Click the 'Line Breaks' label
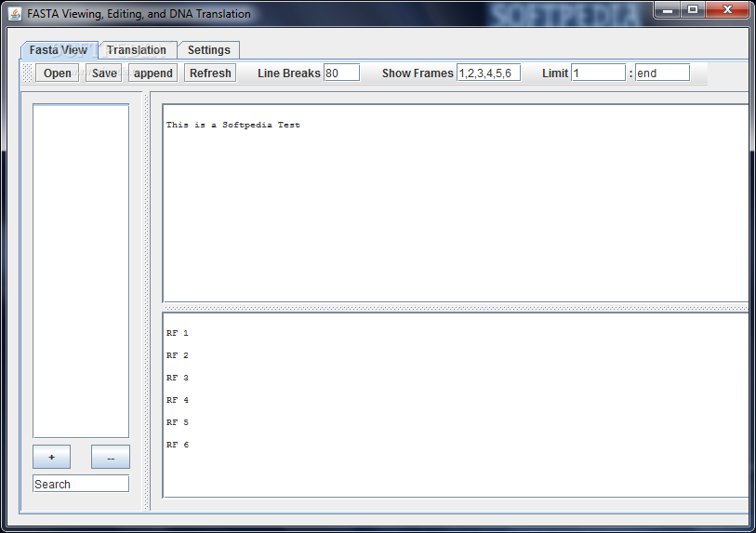This screenshot has width=756, height=533. 289,73
